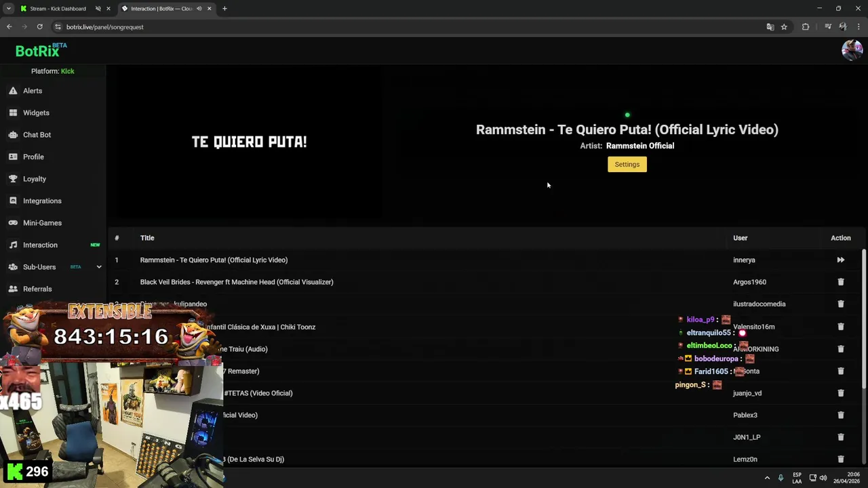Open the user avatar menu
The image size is (868, 488).
[852, 50]
